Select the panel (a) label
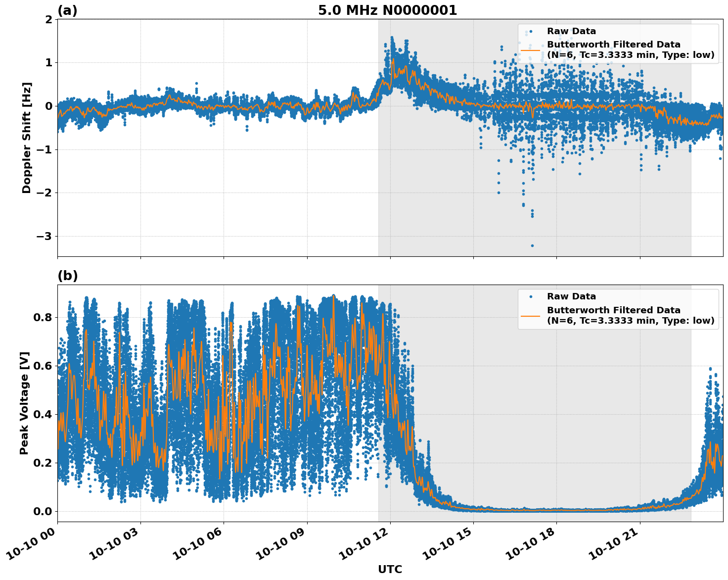The width and height of the screenshot is (728, 580). point(68,9)
